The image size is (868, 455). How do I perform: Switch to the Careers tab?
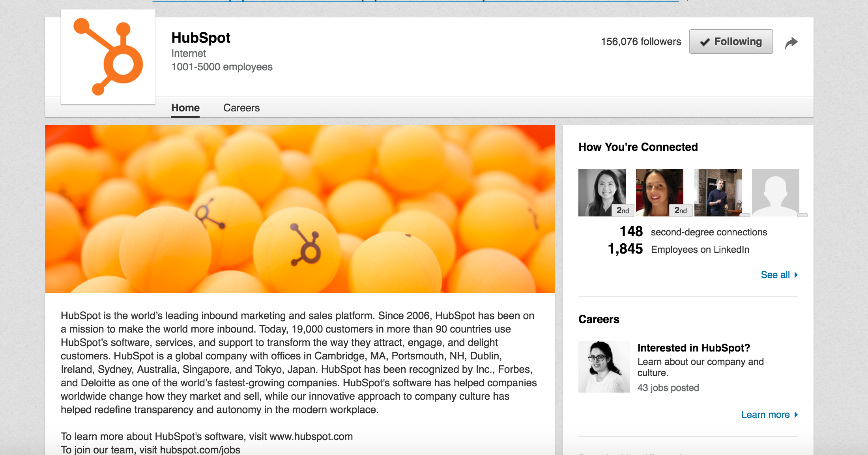241,108
